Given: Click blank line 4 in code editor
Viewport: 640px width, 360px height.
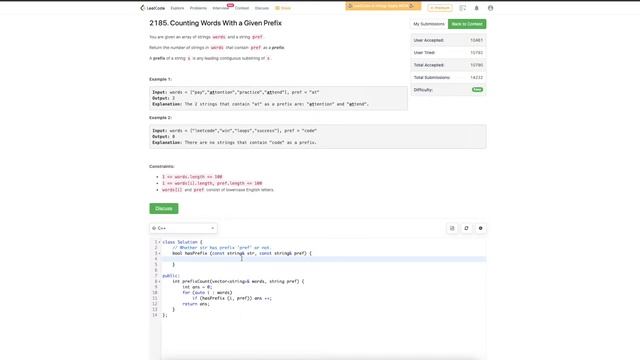Looking at the screenshot, I should click(324, 259).
